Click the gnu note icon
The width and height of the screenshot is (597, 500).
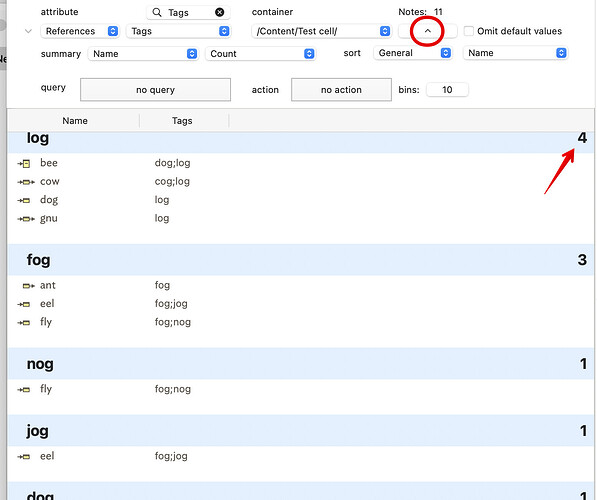pyautogui.click(x=26, y=219)
